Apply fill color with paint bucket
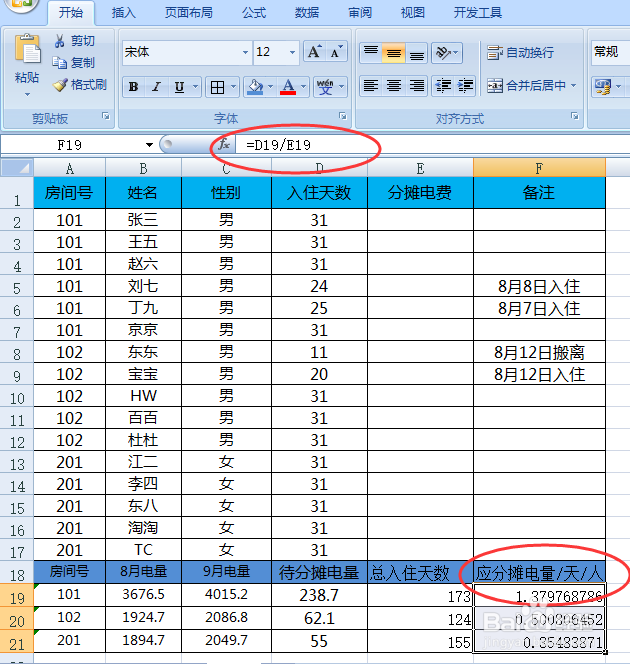630x664 pixels. pos(255,87)
